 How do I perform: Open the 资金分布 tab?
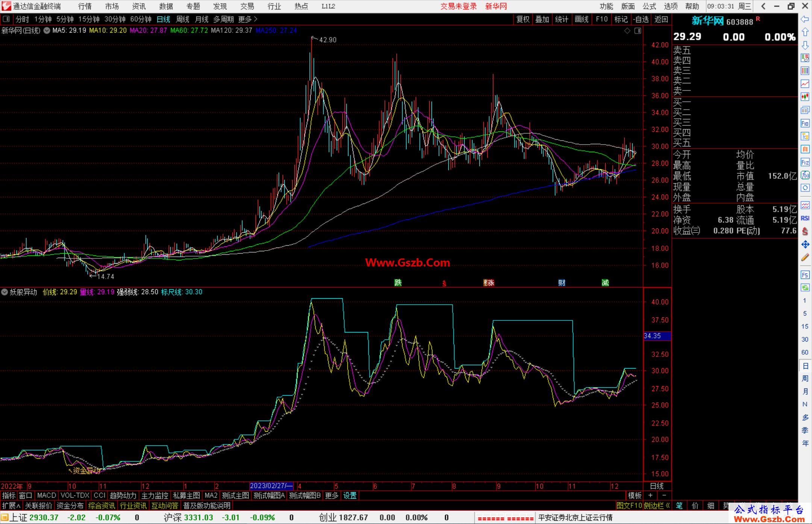(x=70, y=506)
